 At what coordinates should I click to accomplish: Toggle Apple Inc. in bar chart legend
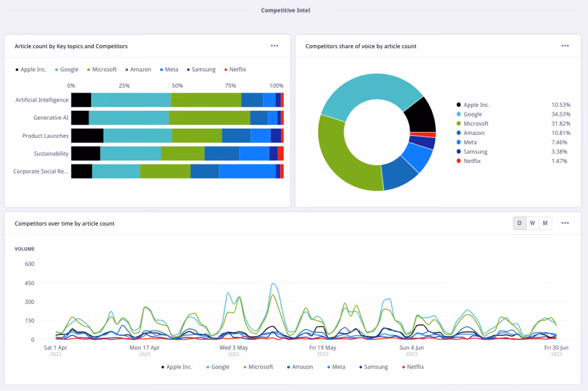[x=31, y=69]
